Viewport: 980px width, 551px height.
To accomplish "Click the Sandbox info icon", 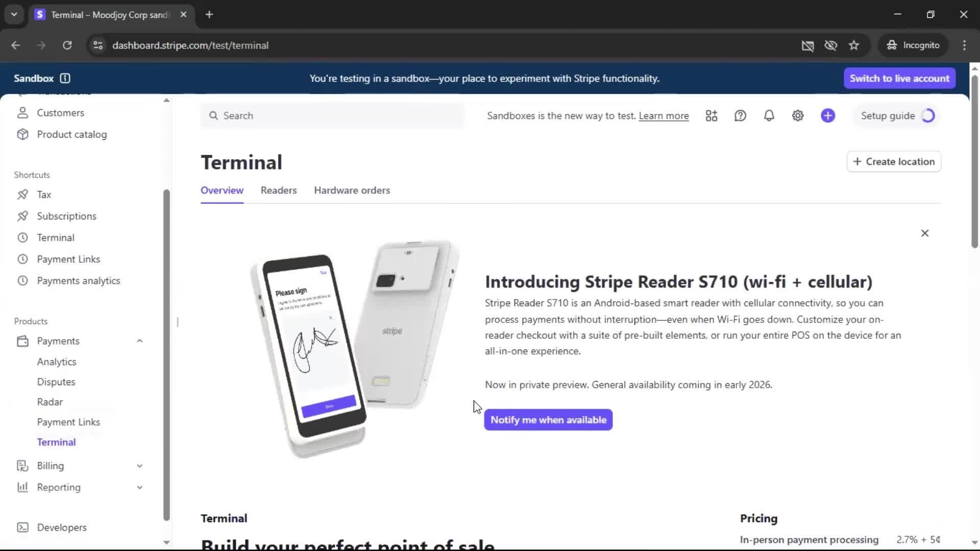I will (x=65, y=78).
